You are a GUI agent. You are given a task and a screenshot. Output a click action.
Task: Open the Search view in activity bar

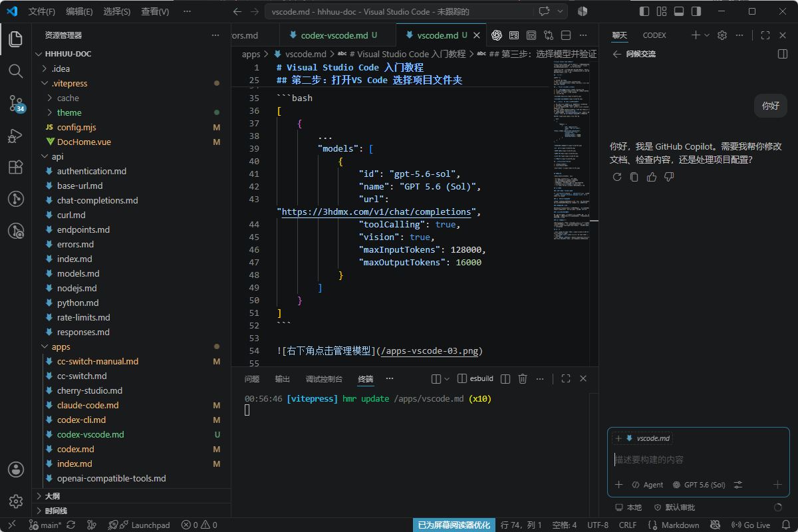coord(16,70)
